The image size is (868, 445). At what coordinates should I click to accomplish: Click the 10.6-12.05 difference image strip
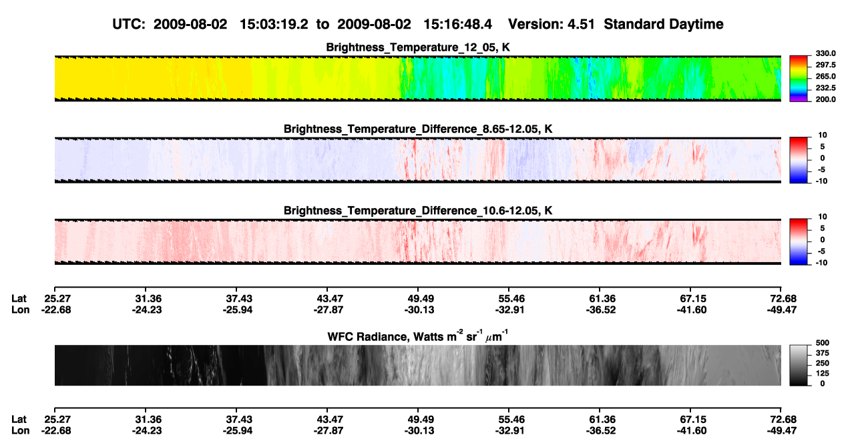tap(418, 242)
